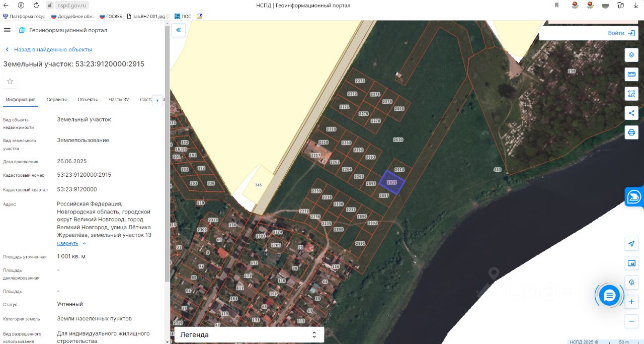Open the зав.ВН7 001.jpg bookmark
Viewport: 644px width, 344px height.
(x=148, y=16)
